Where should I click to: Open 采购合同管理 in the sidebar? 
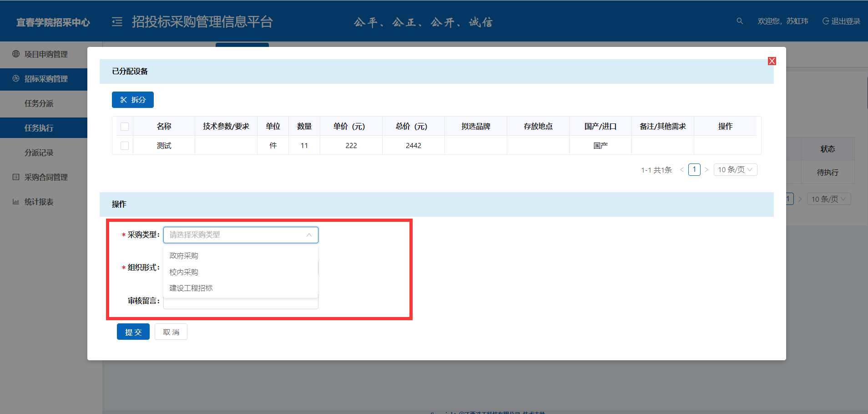tap(45, 177)
